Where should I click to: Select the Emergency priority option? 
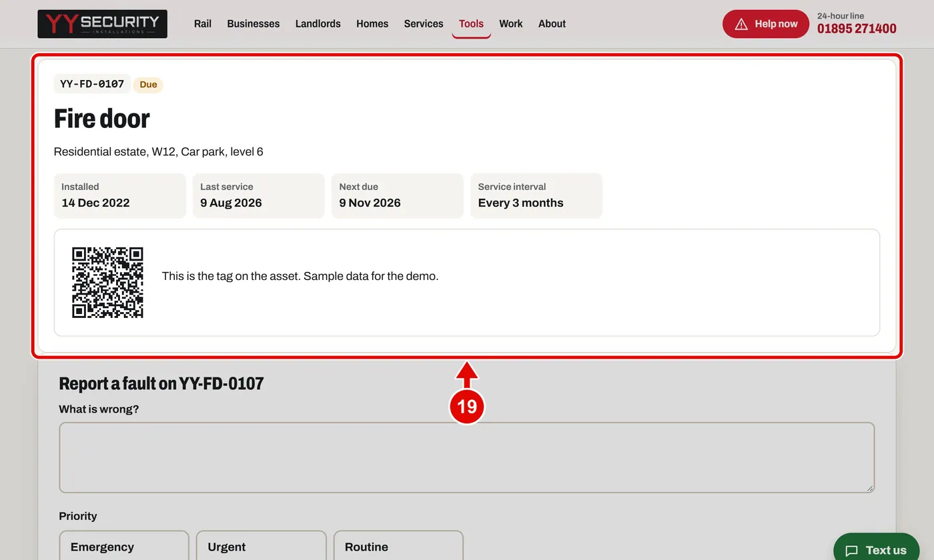point(124,546)
